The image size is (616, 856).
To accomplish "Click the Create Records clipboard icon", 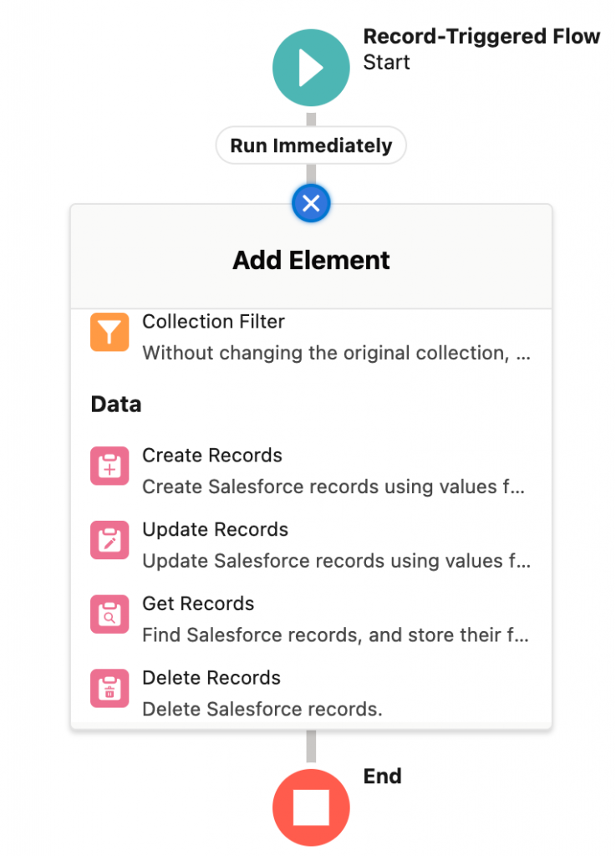I will tap(108, 466).
